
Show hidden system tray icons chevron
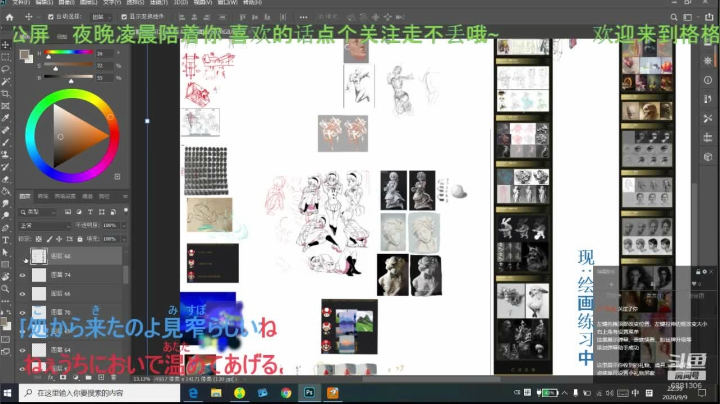(564, 393)
